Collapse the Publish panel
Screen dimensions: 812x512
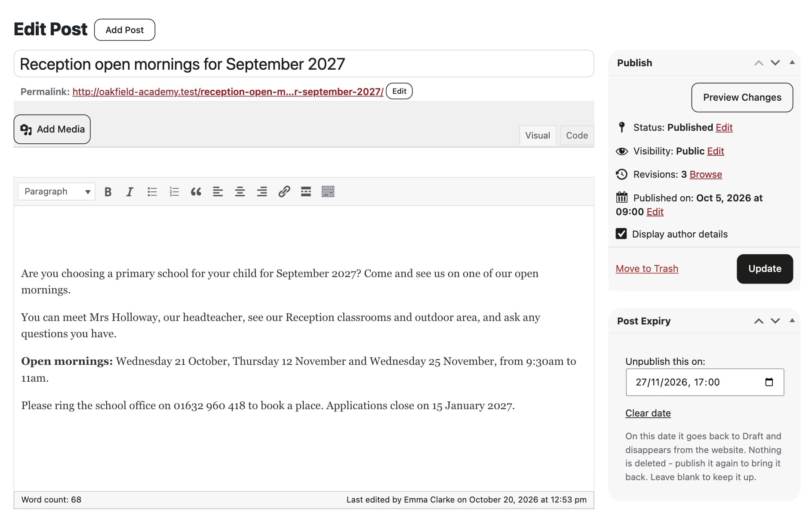click(x=792, y=62)
